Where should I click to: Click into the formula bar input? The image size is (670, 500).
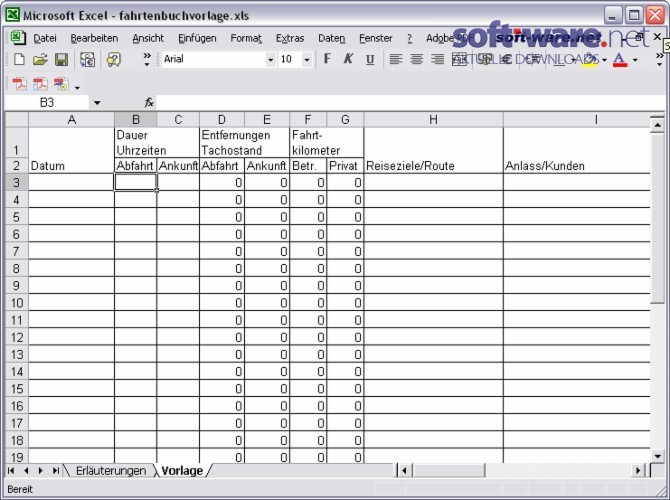coord(410,103)
